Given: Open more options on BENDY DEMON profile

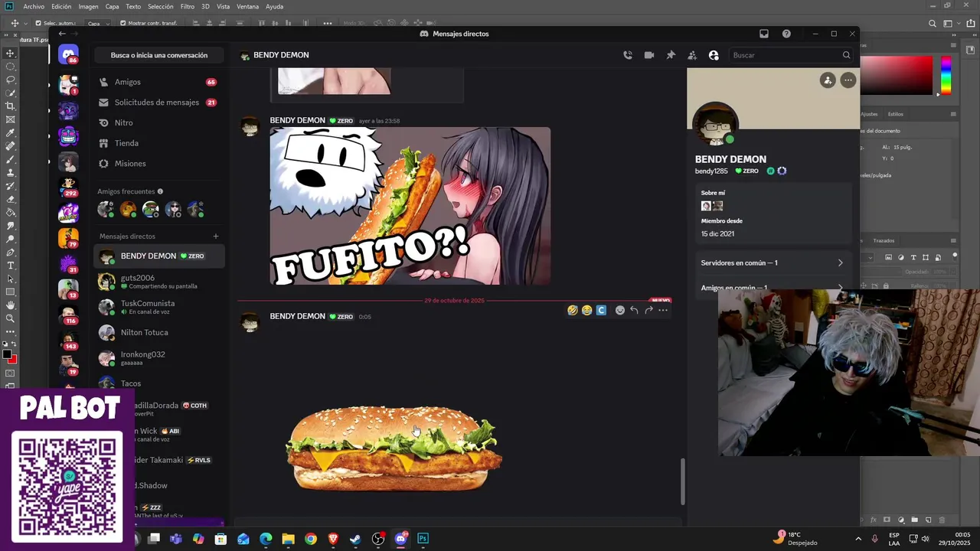Looking at the screenshot, I should click(848, 80).
